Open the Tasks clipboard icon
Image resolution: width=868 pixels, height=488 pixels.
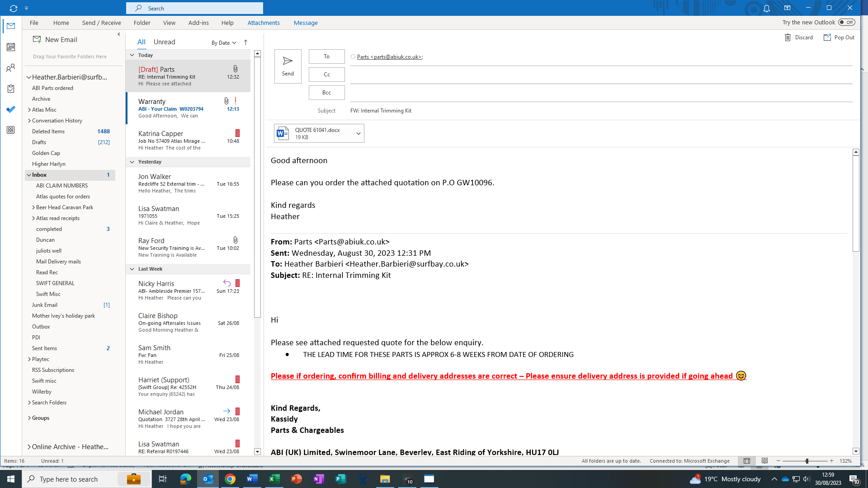(11, 89)
